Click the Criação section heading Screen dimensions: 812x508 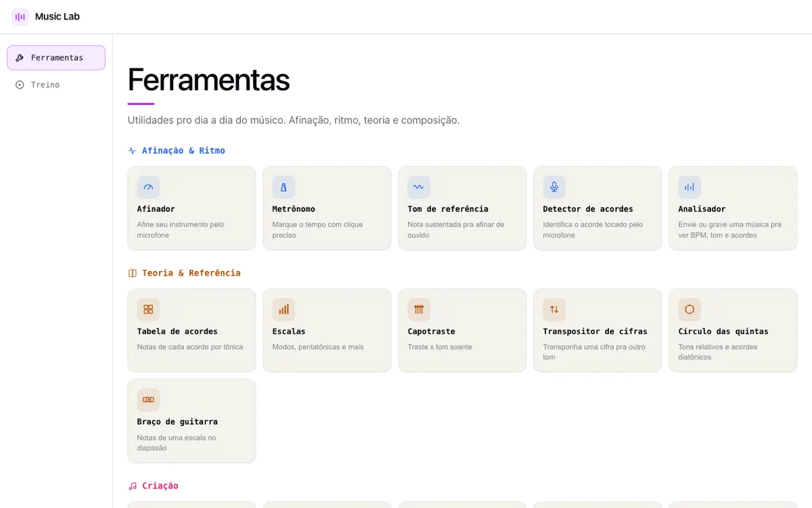click(x=160, y=486)
